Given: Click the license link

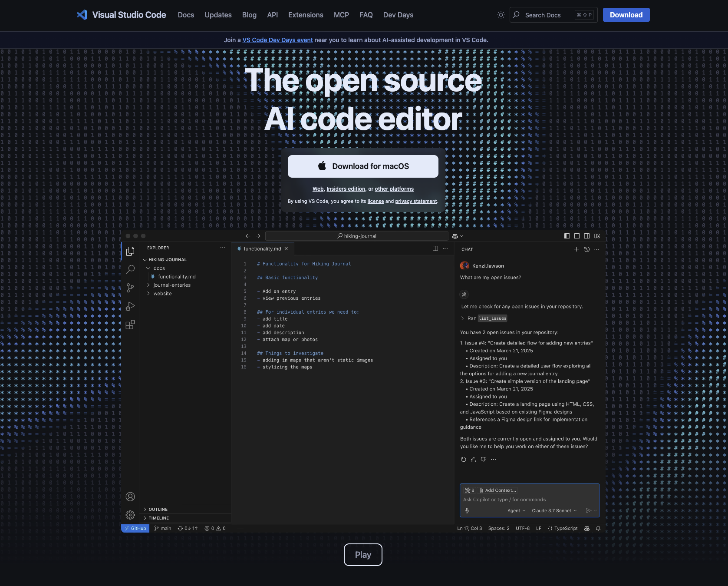Looking at the screenshot, I should [376, 201].
